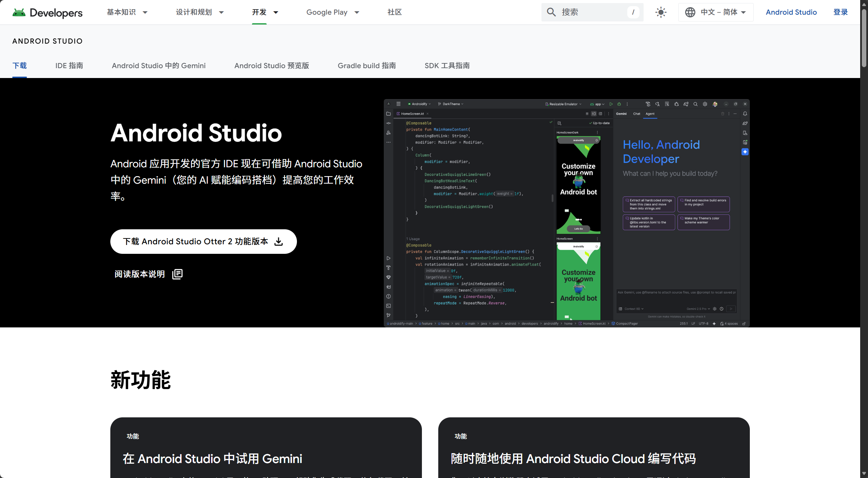Click the 登录 sign-in link
868x478 pixels.
pyautogui.click(x=840, y=12)
